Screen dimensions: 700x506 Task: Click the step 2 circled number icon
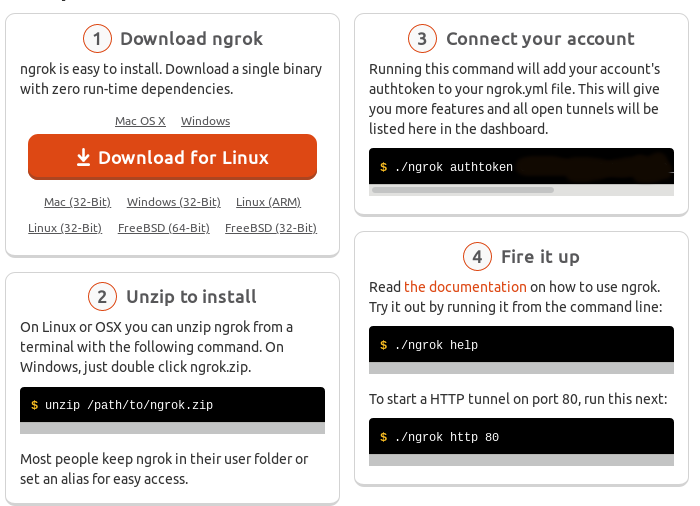tap(102, 297)
